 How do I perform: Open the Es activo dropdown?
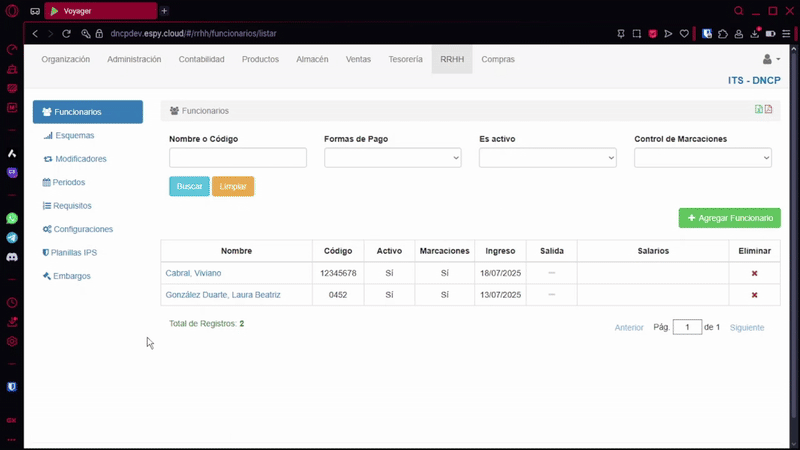pos(547,158)
